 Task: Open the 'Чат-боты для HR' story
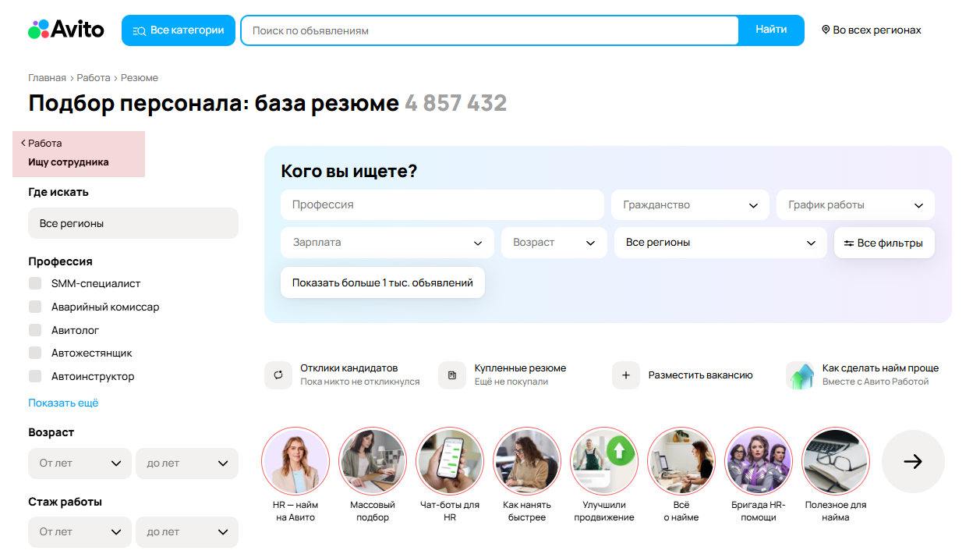[x=450, y=461]
